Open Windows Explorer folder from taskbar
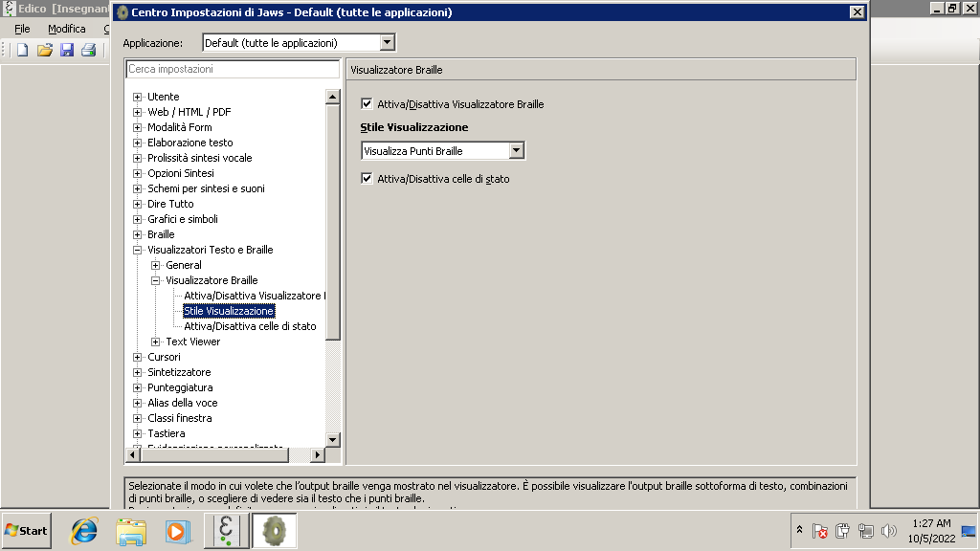The width and height of the screenshot is (980, 551). pos(131,532)
